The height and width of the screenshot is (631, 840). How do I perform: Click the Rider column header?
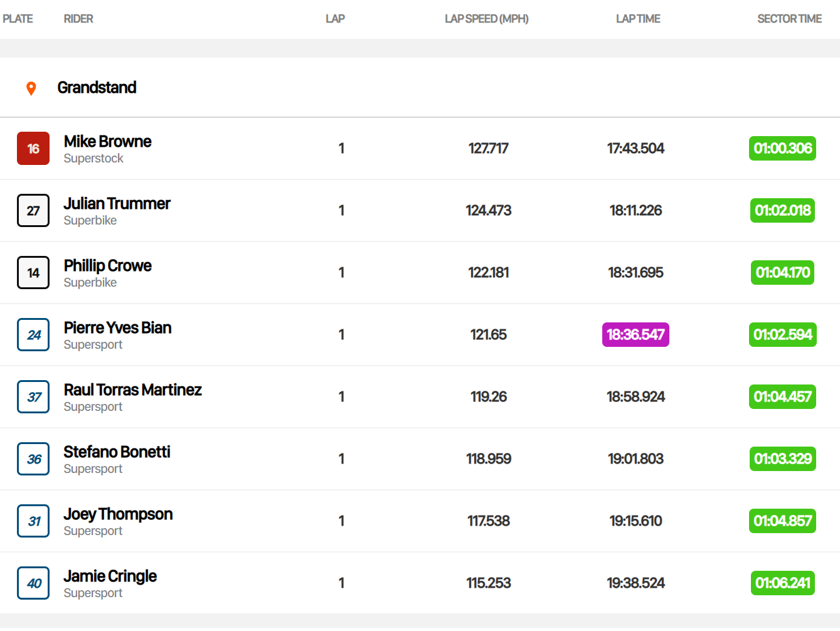tap(78, 19)
